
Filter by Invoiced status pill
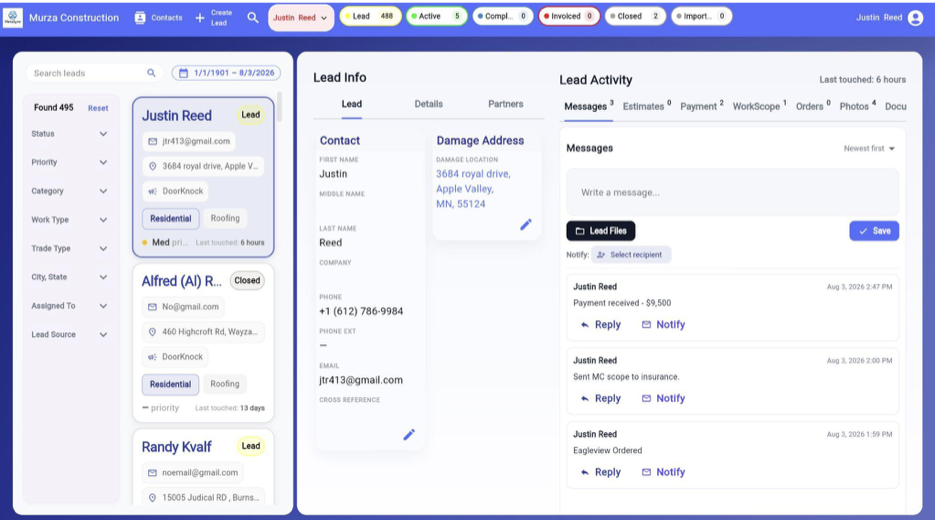point(569,16)
